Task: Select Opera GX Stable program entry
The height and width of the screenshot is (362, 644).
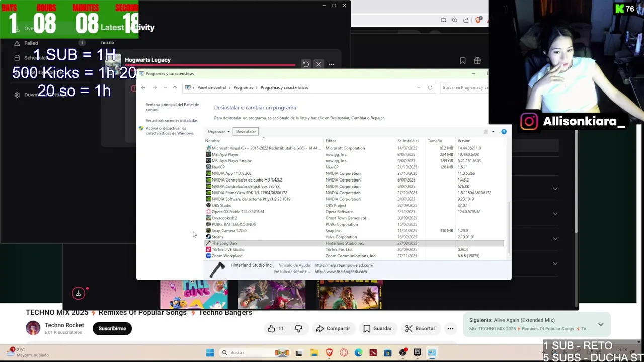Action: [x=354, y=212]
